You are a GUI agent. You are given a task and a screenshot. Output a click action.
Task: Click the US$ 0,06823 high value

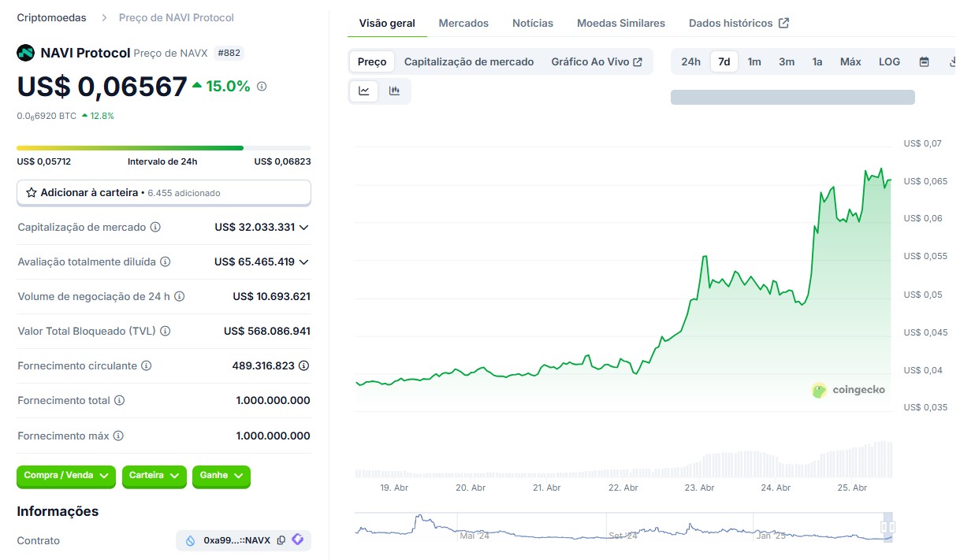pos(282,161)
